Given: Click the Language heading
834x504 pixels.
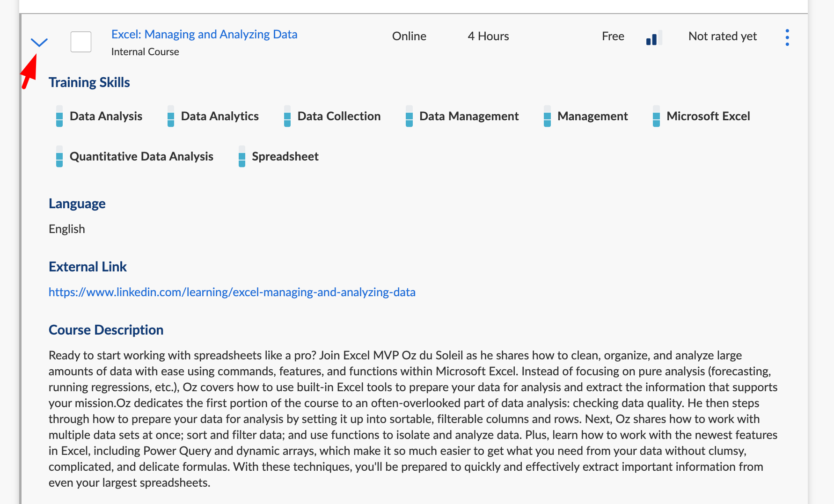Looking at the screenshot, I should [x=77, y=204].
